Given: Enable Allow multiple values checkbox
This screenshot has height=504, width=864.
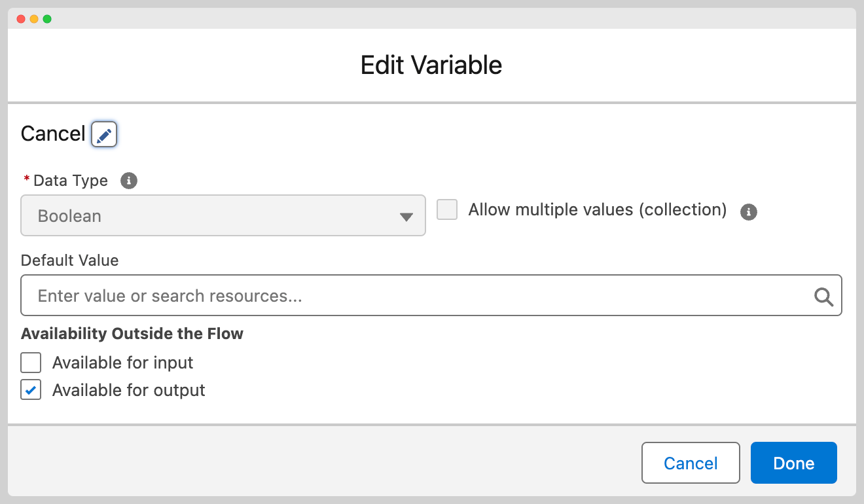Looking at the screenshot, I should pos(447,210).
